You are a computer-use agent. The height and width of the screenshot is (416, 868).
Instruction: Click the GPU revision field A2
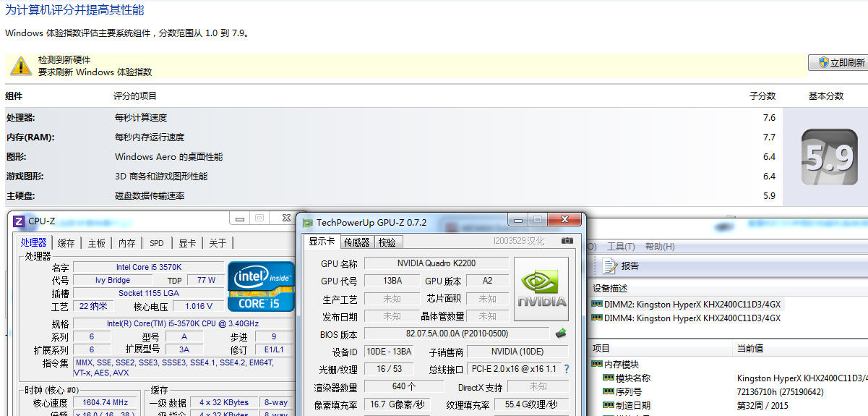(487, 281)
